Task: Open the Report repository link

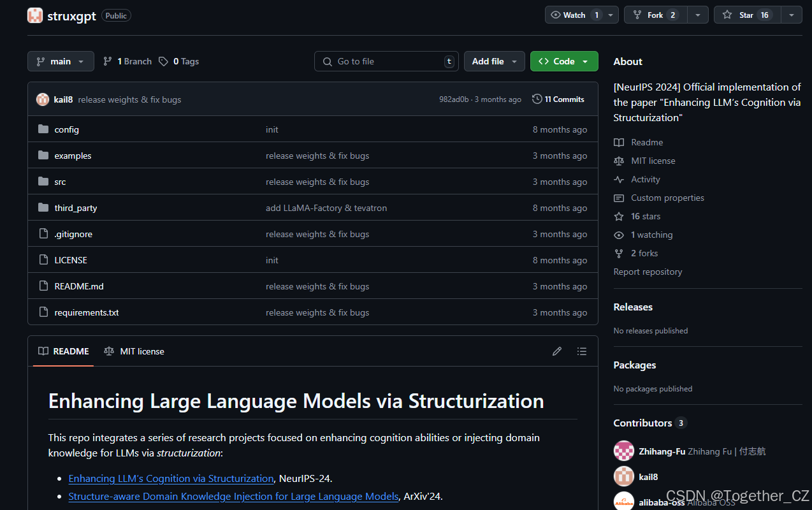Action: pyautogui.click(x=648, y=272)
